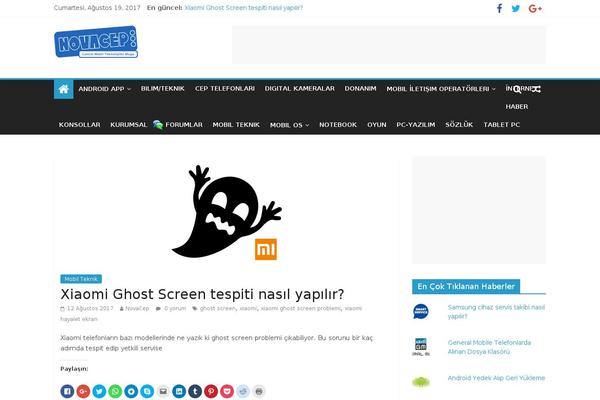Image resolution: width=600 pixels, height=400 pixels.
Task: Open the FORUMLAR menu item
Action: coord(178,125)
